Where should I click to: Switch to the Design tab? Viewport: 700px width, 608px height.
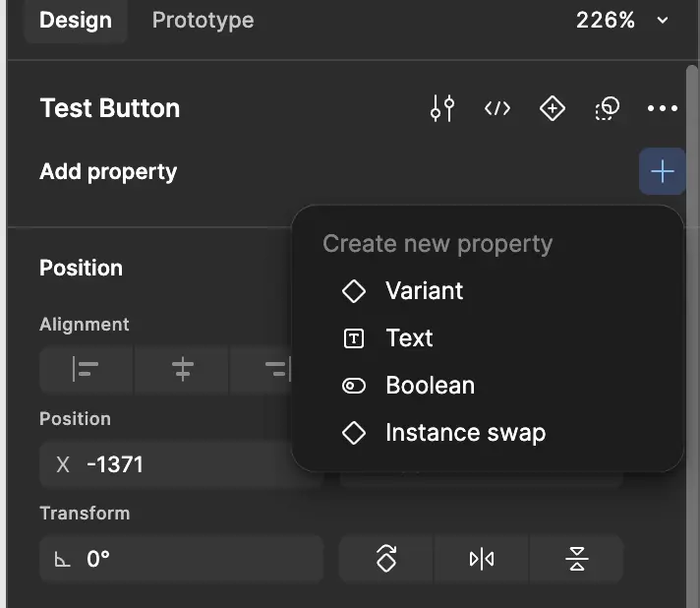coord(76,21)
